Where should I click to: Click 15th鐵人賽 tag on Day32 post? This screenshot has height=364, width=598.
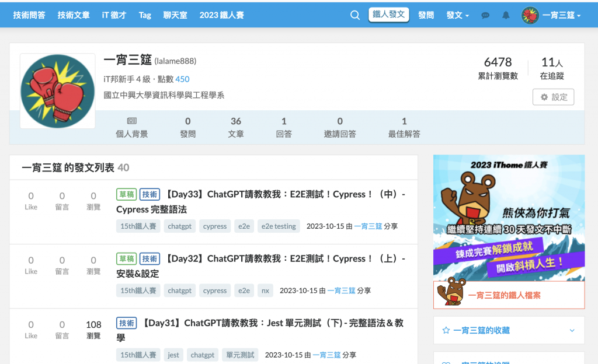point(138,290)
